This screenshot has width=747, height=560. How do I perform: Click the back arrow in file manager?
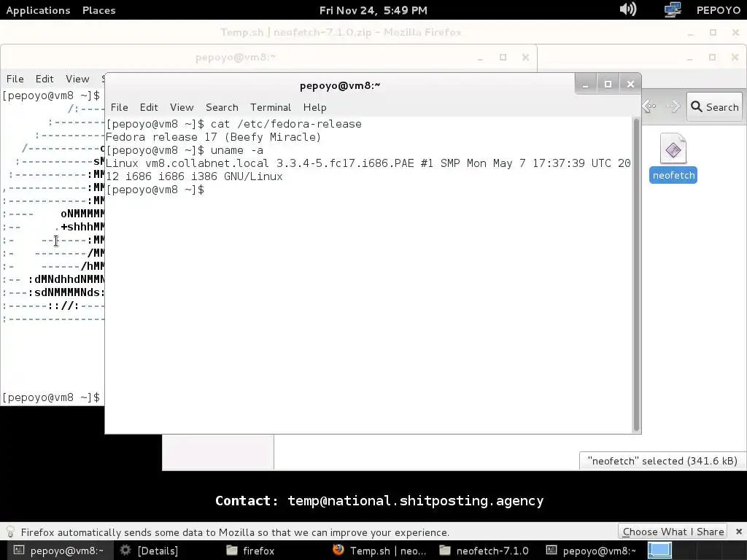[x=649, y=106]
